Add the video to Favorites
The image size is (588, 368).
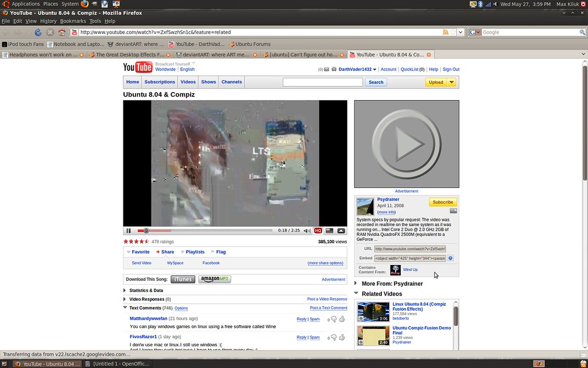140,252
